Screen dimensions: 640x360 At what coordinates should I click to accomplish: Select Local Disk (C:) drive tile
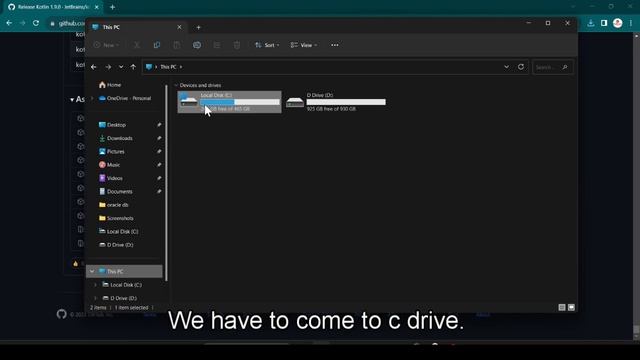pos(229,102)
